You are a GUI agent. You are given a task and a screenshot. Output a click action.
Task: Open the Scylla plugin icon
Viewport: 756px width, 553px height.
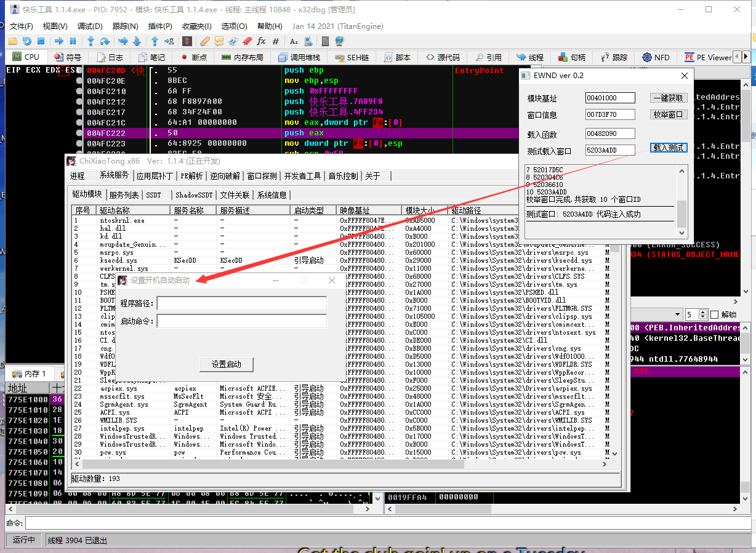[187, 41]
